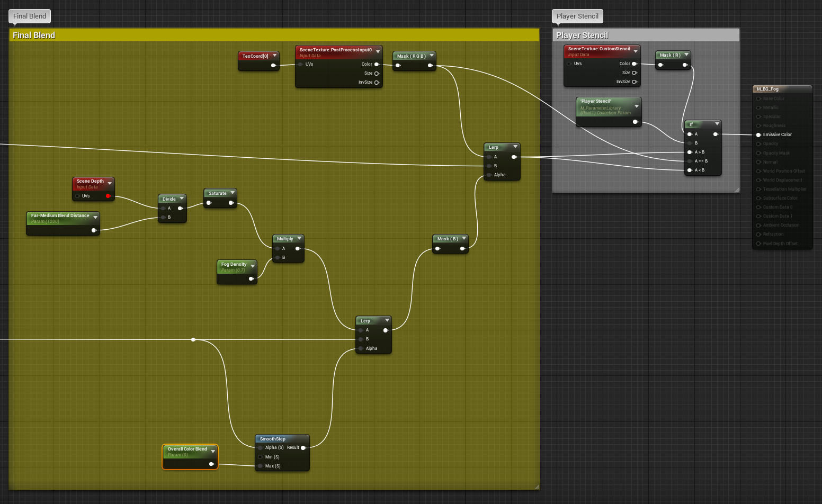Viewport: 822px width, 504px height.
Task: Click the Result output pin of the SmoothStep node
Action: click(x=303, y=447)
